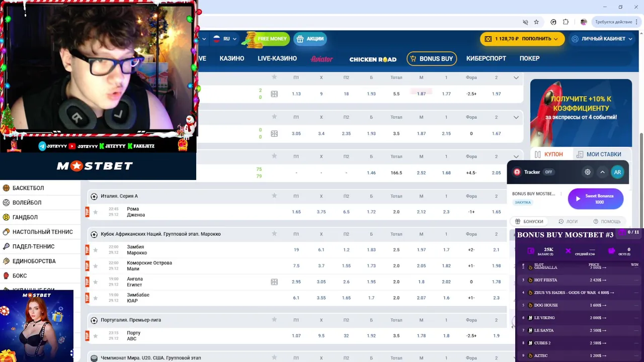Viewport: 644px width, 362px height.
Task: Go to the КАЗИНО section
Action: [232, 58]
